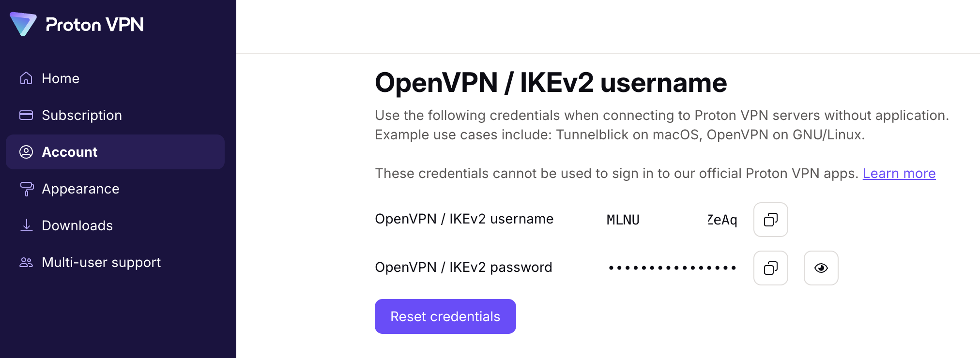Open Multi-user support page
The width and height of the screenshot is (980, 358).
click(x=101, y=262)
